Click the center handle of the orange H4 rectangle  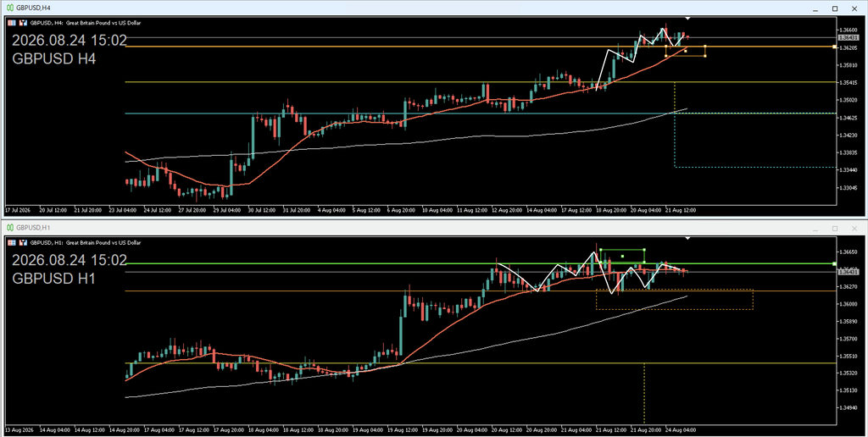point(685,52)
